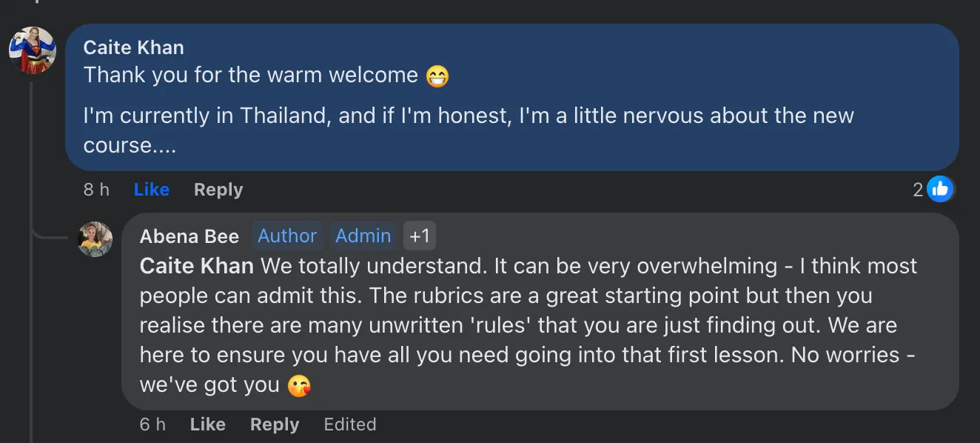Select Caite Khan's blue highlighted comment bubble
The image size is (980, 443).
click(x=512, y=97)
